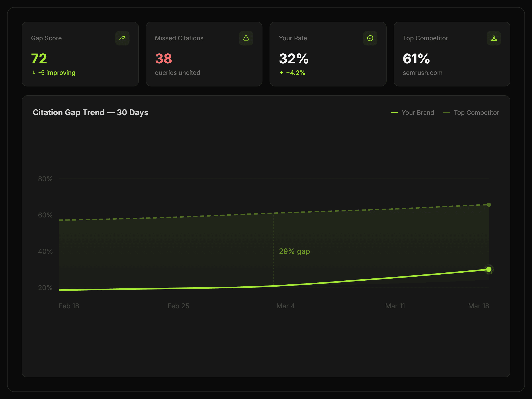Click the Top Competitor legend line swatch
The width and height of the screenshot is (532, 399).
446,113
